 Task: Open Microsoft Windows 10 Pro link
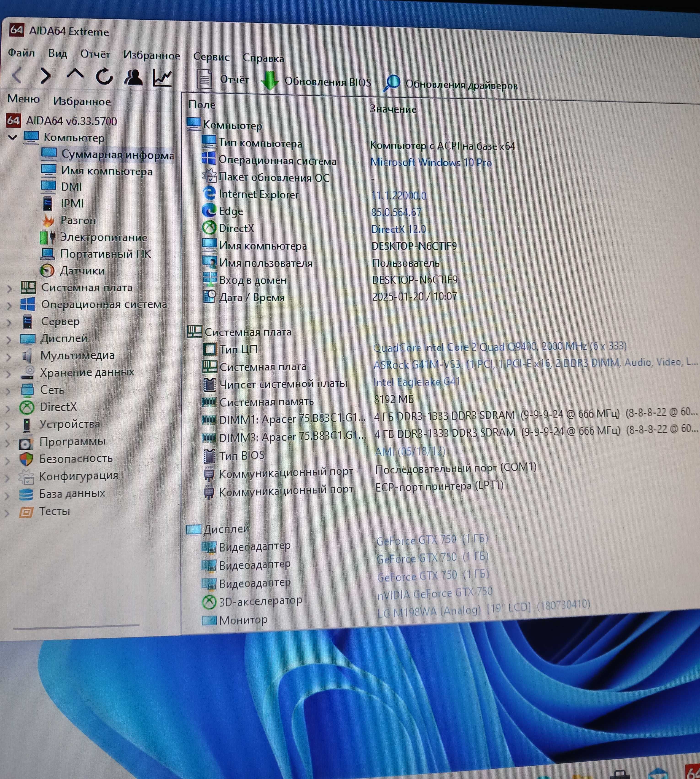[x=431, y=163]
